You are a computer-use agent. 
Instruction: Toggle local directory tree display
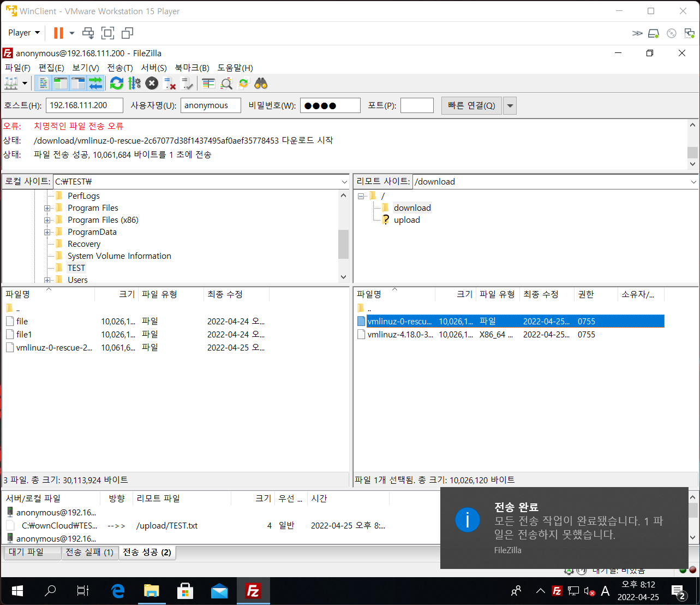pos(61,84)
